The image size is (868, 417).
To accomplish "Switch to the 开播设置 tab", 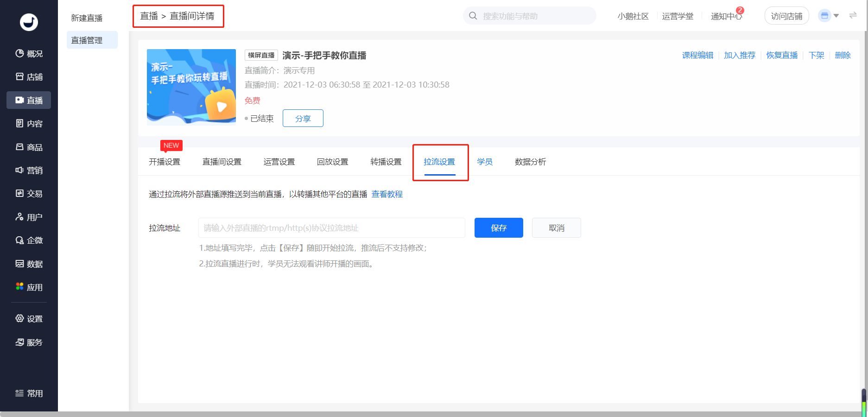I will pyautogui.click(x=165, y=162).
